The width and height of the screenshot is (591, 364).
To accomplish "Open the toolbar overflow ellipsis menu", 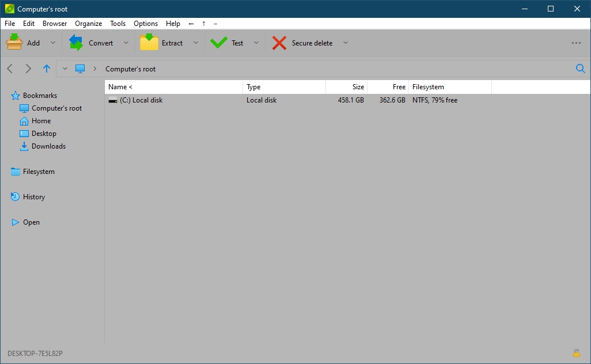I will coord(575,43).
